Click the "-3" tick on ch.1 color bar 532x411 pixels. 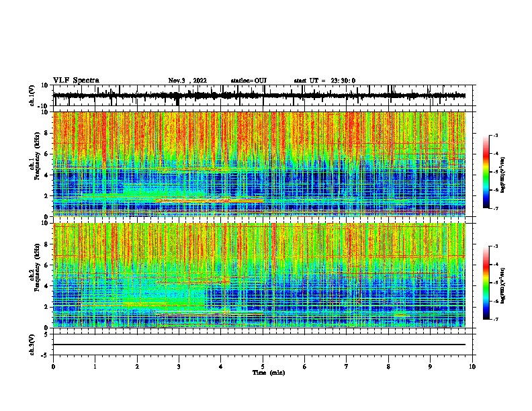(495, 136)
